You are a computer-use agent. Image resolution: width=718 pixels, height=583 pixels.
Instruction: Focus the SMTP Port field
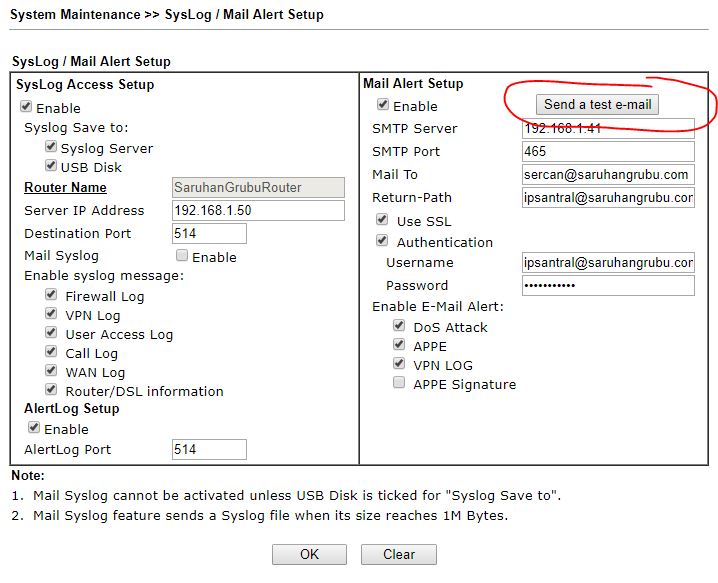point(607,151)
